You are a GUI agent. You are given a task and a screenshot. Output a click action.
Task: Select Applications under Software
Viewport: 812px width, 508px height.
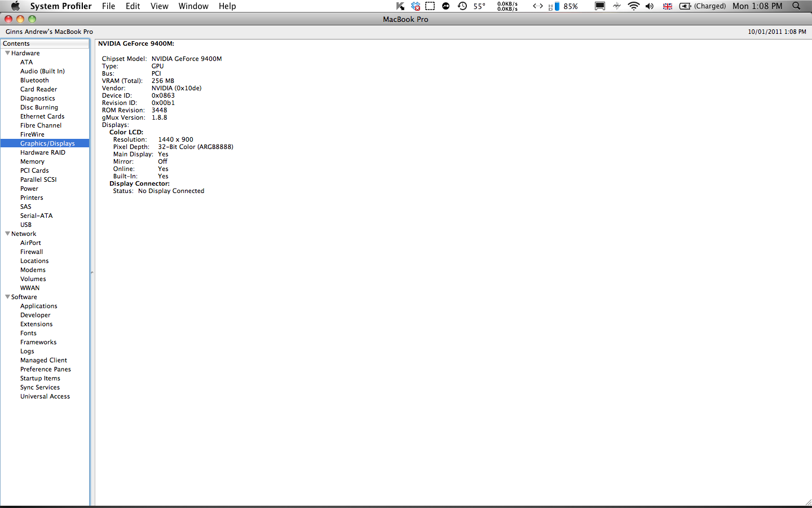pos(38,306)
